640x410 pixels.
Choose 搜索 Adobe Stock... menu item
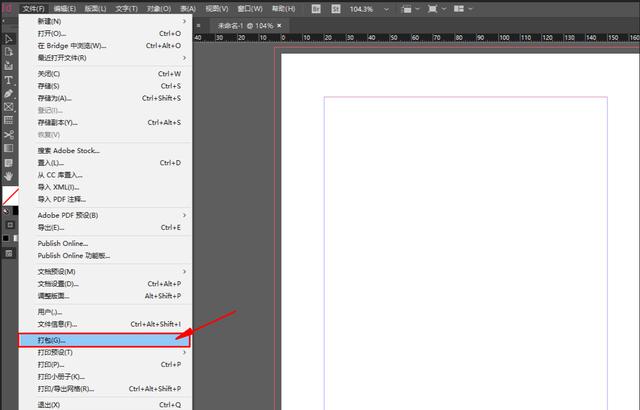click(105, 151)
